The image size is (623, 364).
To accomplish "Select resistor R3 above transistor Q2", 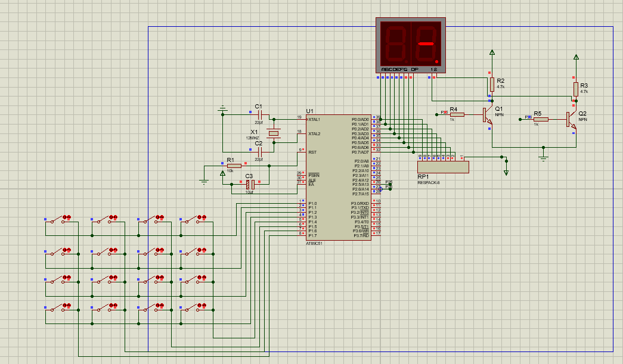I will [x=576, y=89].
